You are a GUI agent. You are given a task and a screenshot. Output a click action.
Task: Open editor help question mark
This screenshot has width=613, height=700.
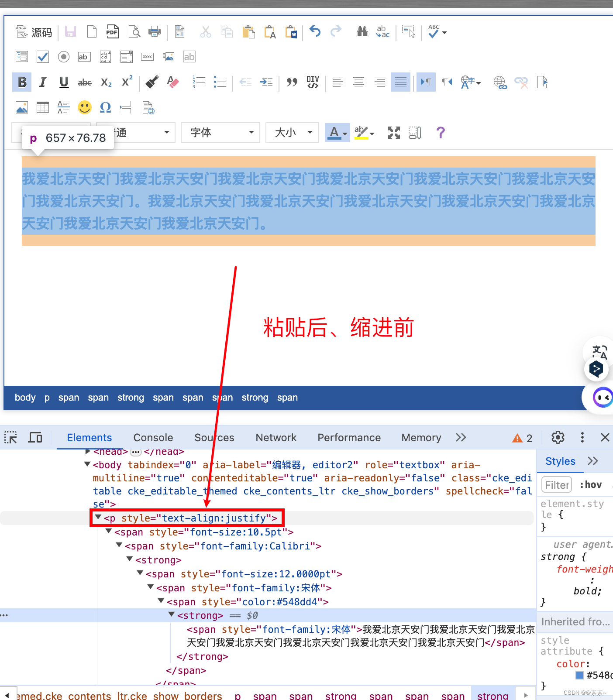441,133
